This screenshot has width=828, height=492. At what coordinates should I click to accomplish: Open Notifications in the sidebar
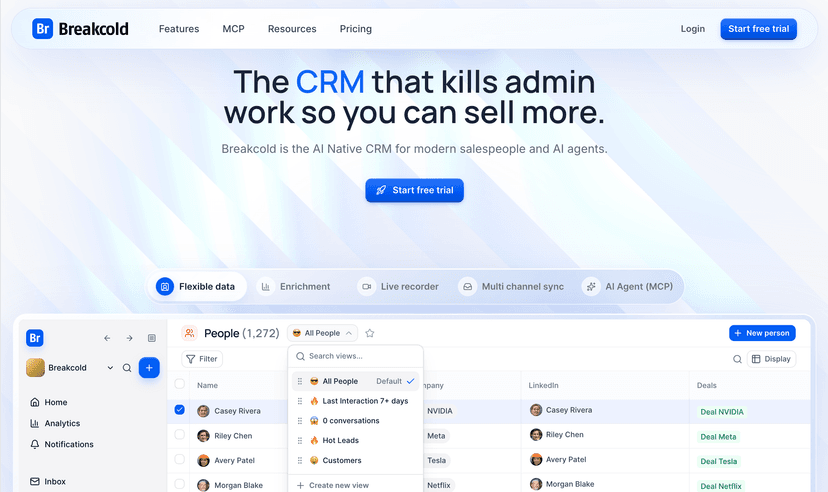pos(62,444)
